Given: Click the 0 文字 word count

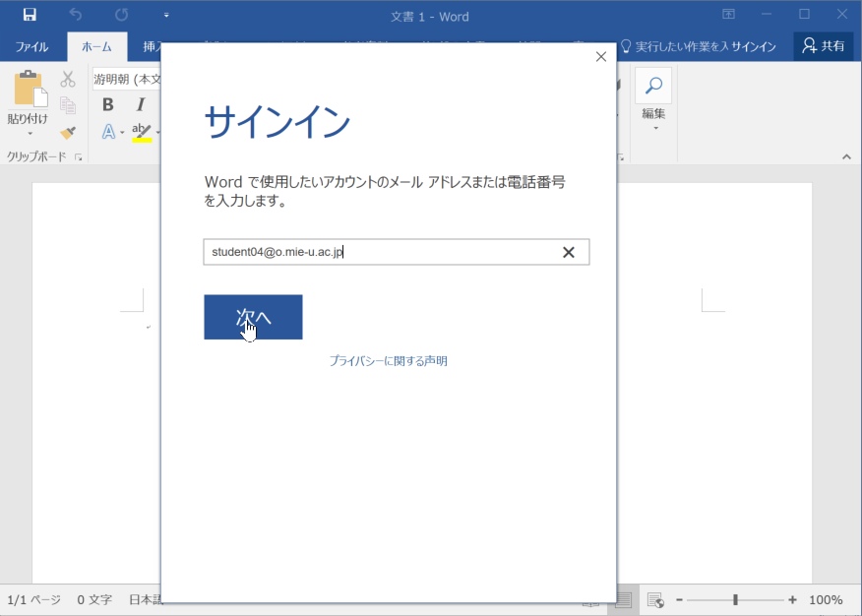Looking at the screenshot, I should 94,599.
